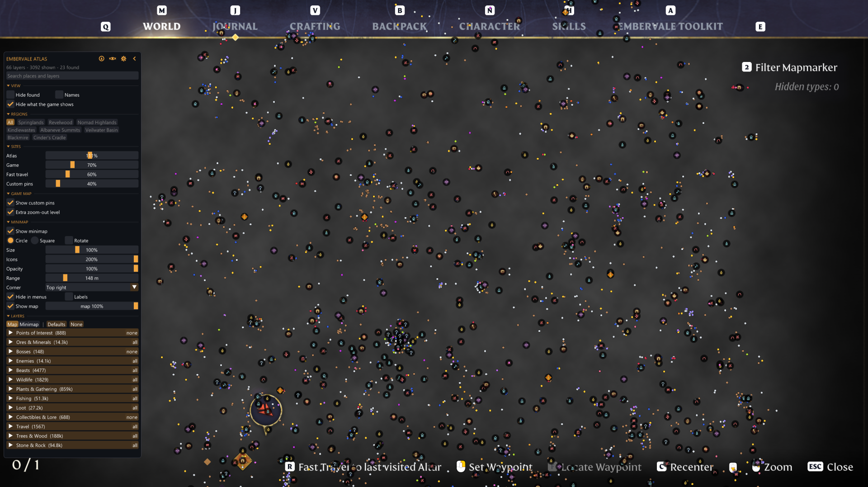This screenshot has width=868, height=487.
Task: Adjust the minimap Range slider
Action: (x=92, y=278)
